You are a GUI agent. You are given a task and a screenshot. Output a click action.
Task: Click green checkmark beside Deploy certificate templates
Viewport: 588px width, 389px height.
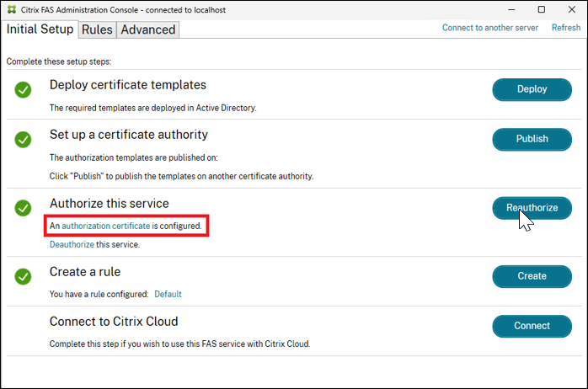pyautogui.click(x=23, y=89)
